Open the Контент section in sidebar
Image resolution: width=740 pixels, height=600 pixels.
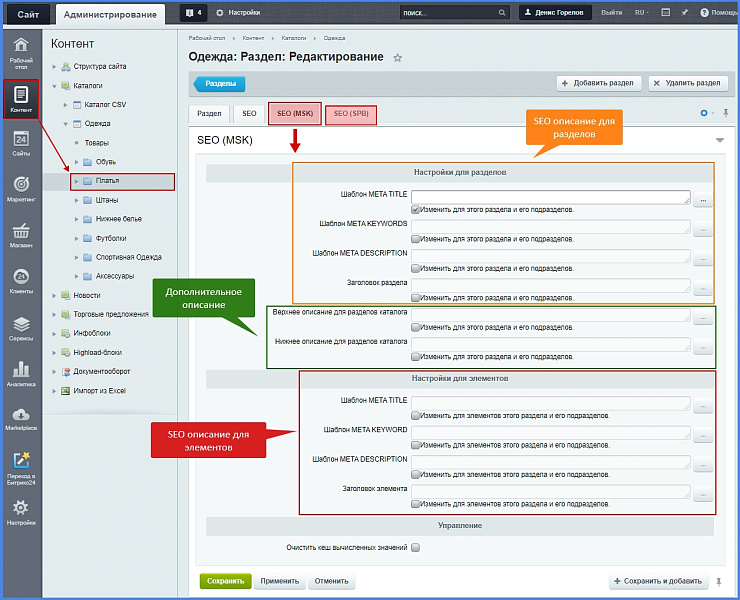pyautogui.click(x=21, y=98)
